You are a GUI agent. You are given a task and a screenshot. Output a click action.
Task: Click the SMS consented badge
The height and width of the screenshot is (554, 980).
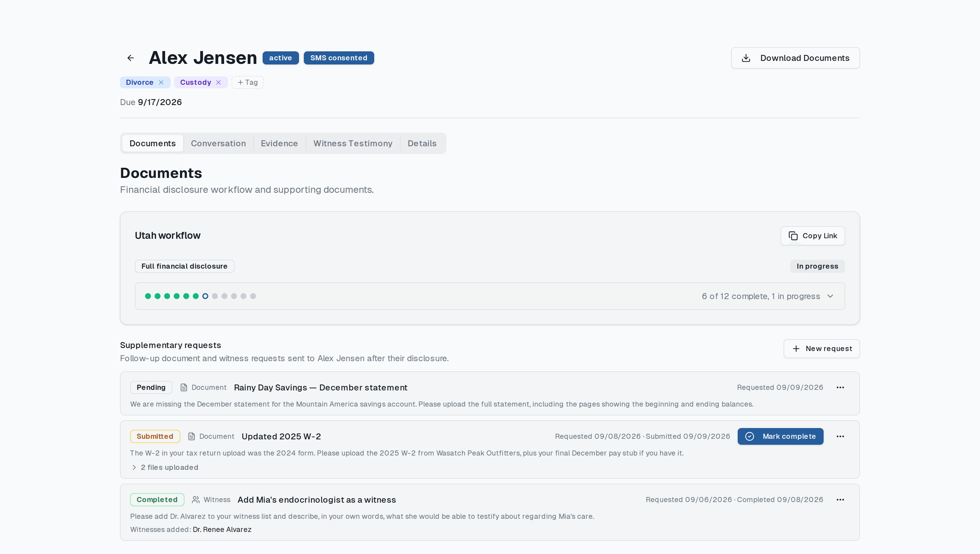339,58
